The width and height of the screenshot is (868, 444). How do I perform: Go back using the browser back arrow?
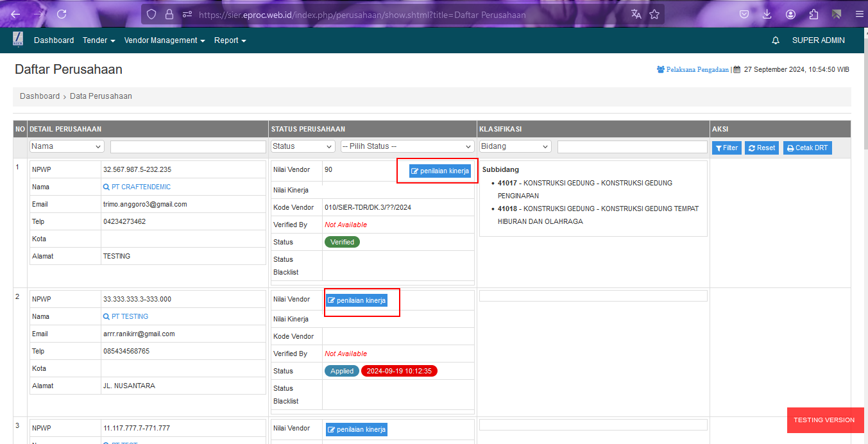[x=15, y=14]
